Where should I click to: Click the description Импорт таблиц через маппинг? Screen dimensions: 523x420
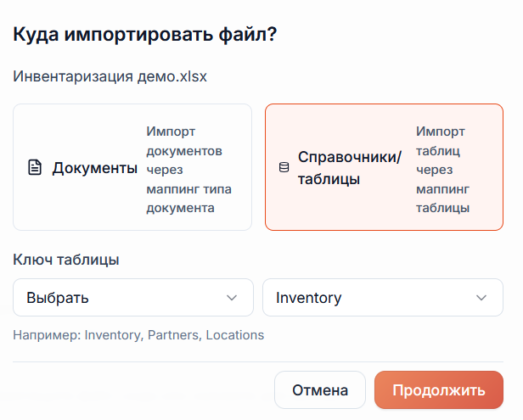click(442, 170)
